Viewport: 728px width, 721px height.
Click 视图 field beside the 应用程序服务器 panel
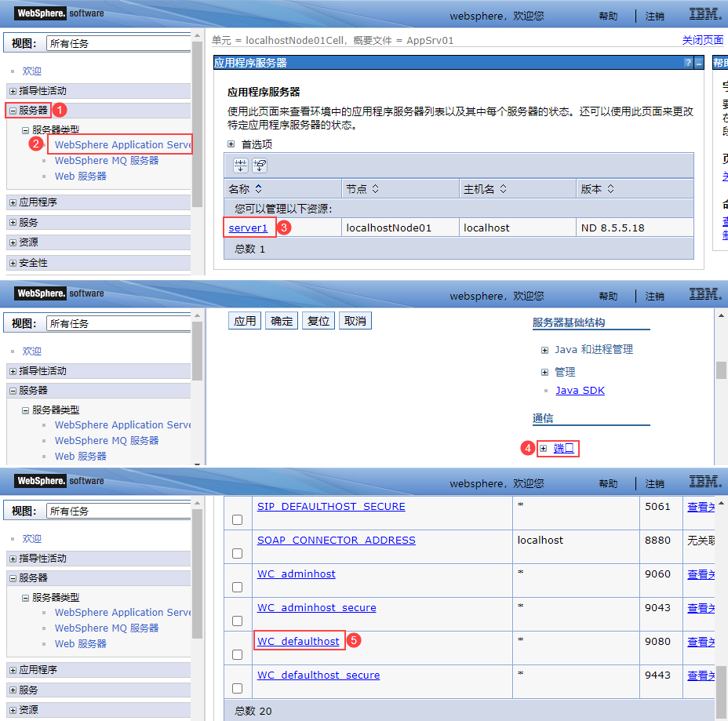pos(119,44)
